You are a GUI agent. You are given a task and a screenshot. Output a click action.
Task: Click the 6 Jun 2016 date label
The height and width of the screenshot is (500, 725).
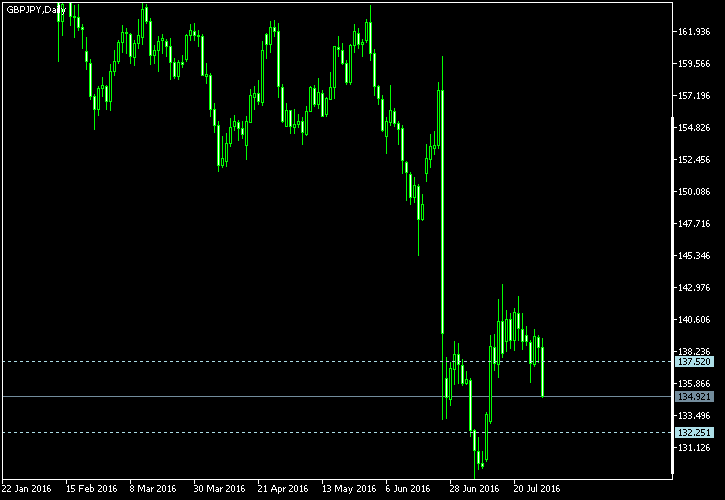pos(408,489)
